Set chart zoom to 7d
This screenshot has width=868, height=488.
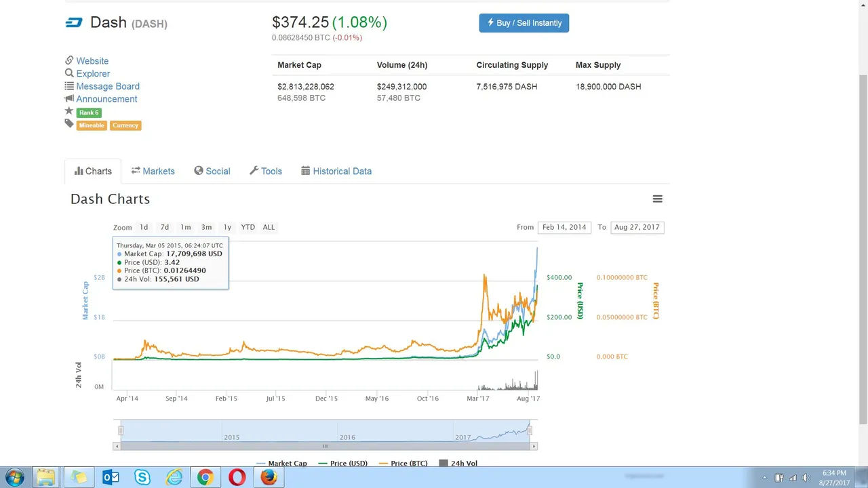(165, 227)
